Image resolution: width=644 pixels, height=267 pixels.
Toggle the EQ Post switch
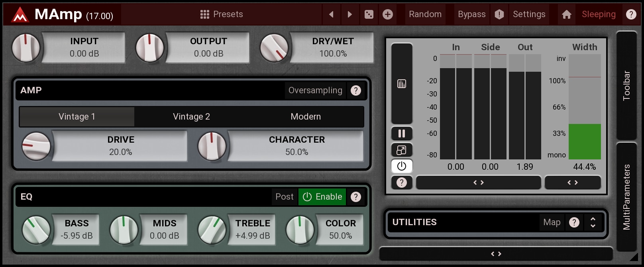coord(284,197)
